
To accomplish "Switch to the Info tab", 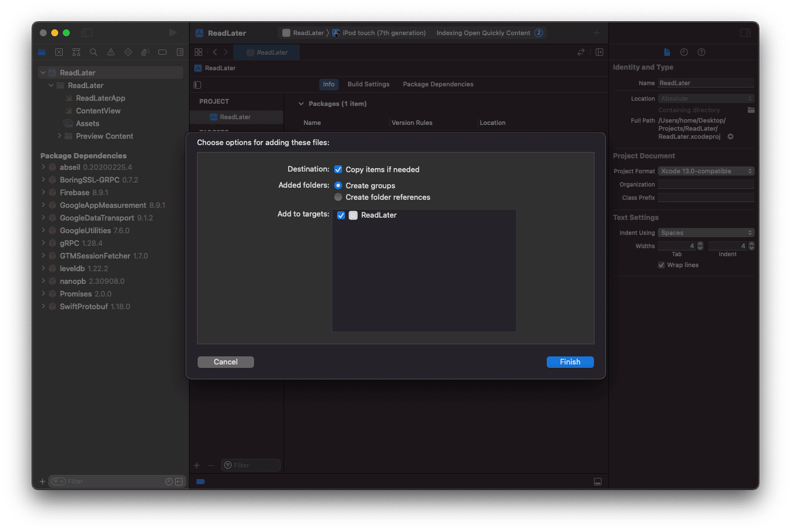I will (x=328, y=84).
